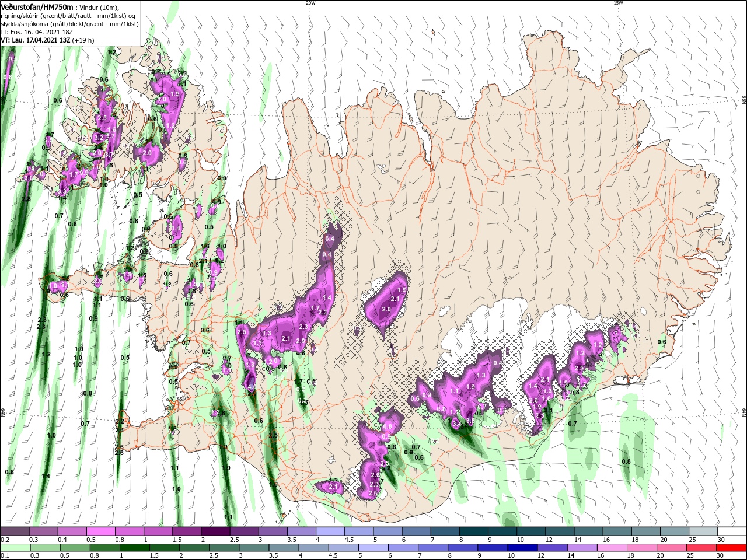Pick red-pink rain swatch 25–30
This screenshot has width=747, height=560.
click(701, 547)
